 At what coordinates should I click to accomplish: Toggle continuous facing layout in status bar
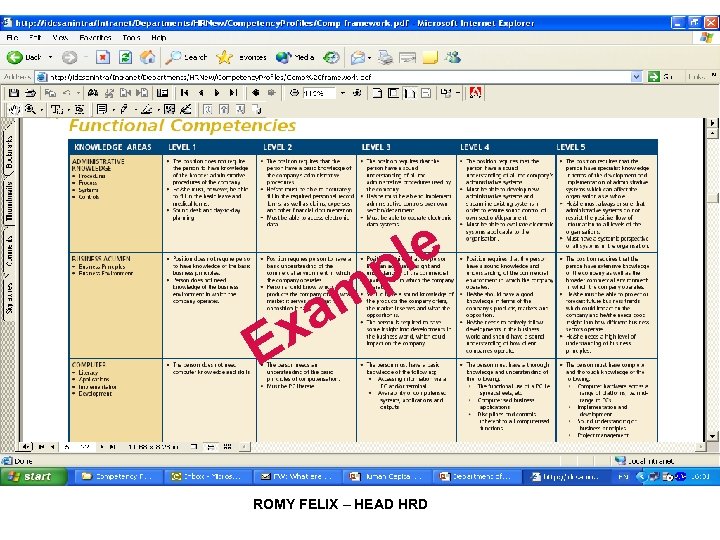click(x=227, y=446)
